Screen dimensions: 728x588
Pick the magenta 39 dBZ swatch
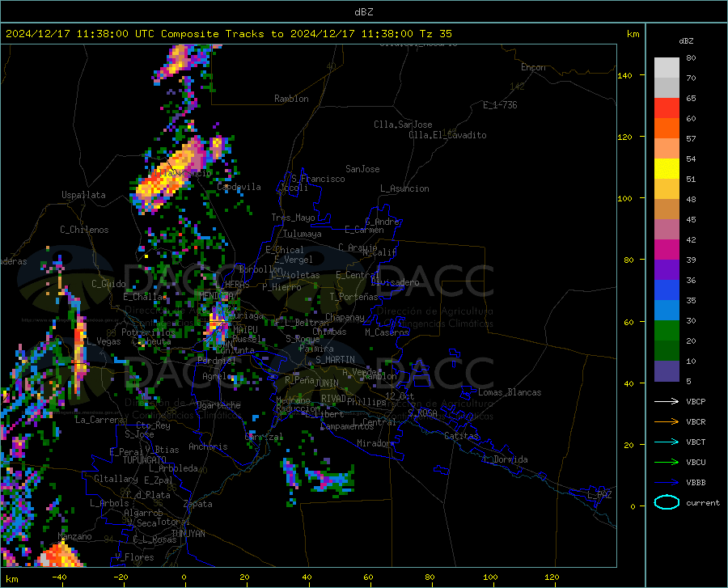pyautogui.click(x=667, y=250)
